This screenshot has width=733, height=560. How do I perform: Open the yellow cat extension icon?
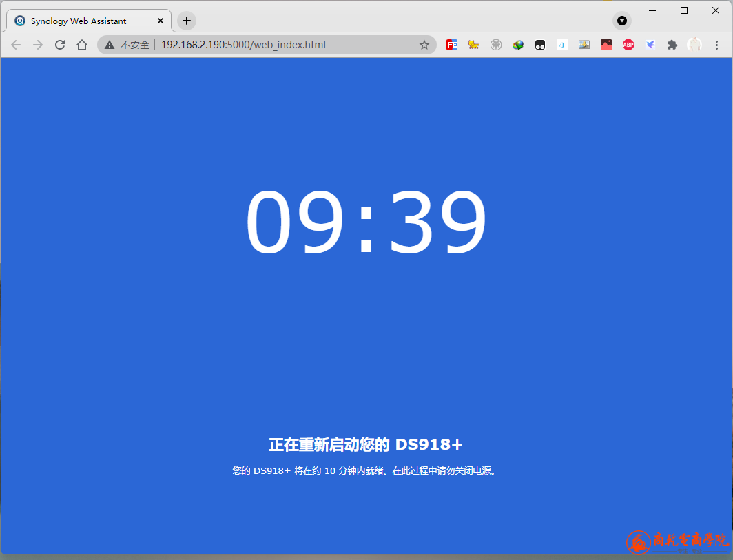tap(473, 45)
